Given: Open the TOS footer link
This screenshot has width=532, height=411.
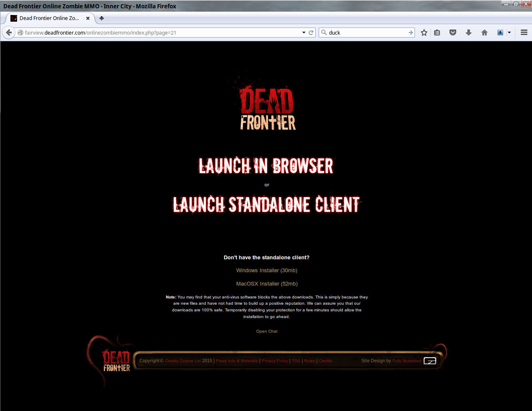Looking at the screenshot, I should coord(296,361).
